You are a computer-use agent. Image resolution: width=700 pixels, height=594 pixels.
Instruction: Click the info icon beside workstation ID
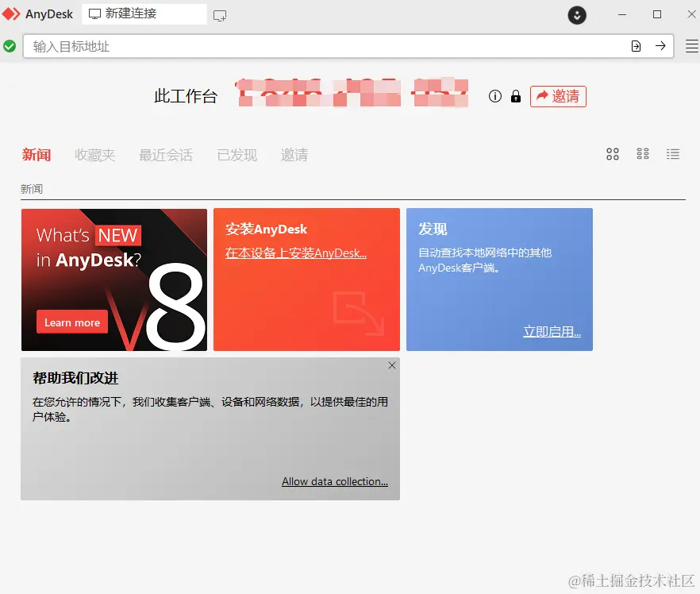[x=494, y=96]
